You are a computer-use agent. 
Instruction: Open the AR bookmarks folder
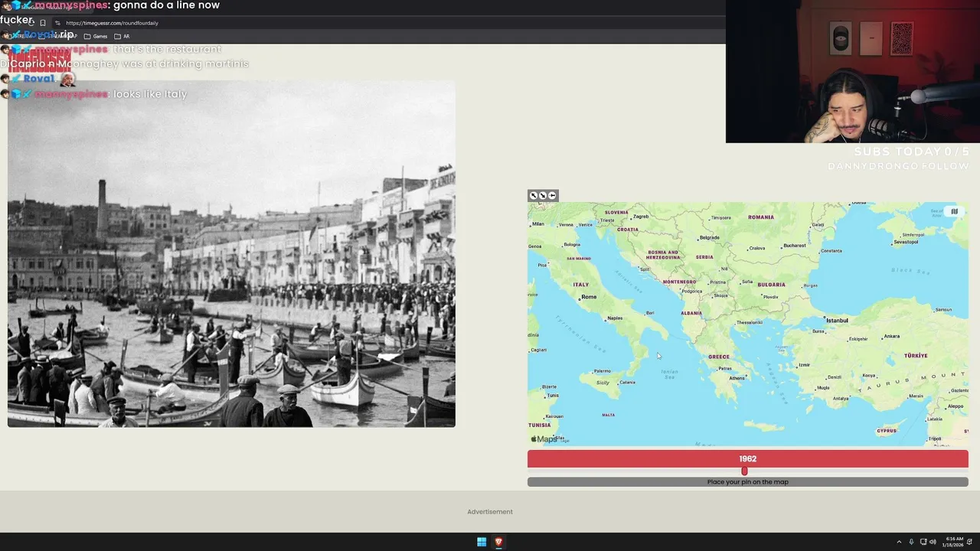[122, 36]
